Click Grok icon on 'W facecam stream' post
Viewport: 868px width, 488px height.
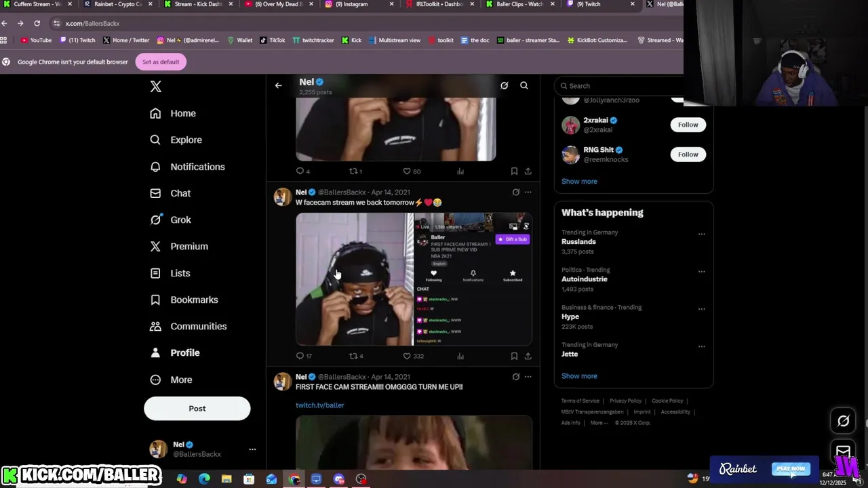pyautogui.click(x=515, y=192)
